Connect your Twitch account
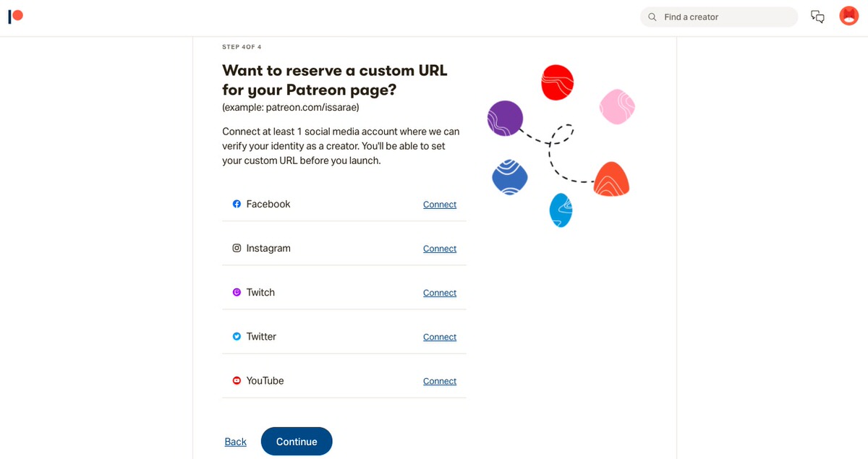The width and height of the screenshot is (868, 459). tap(440, 293)
